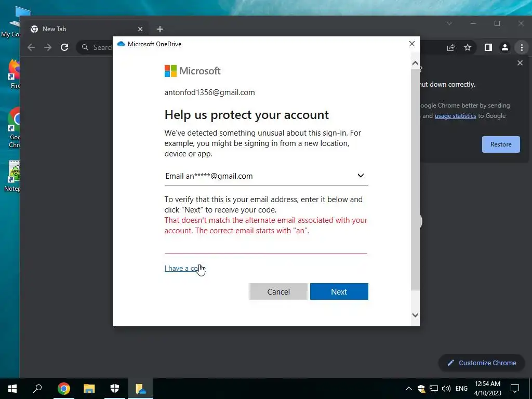Click the security warning tray icon

tap(421, 389)
